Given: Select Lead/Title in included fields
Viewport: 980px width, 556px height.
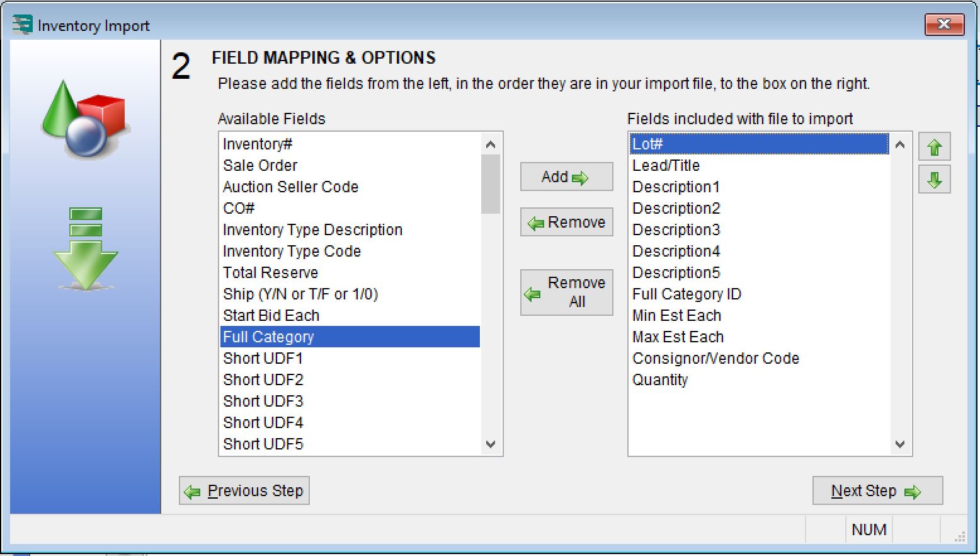Looking at the screenshot, I should [x=760, y=166].
